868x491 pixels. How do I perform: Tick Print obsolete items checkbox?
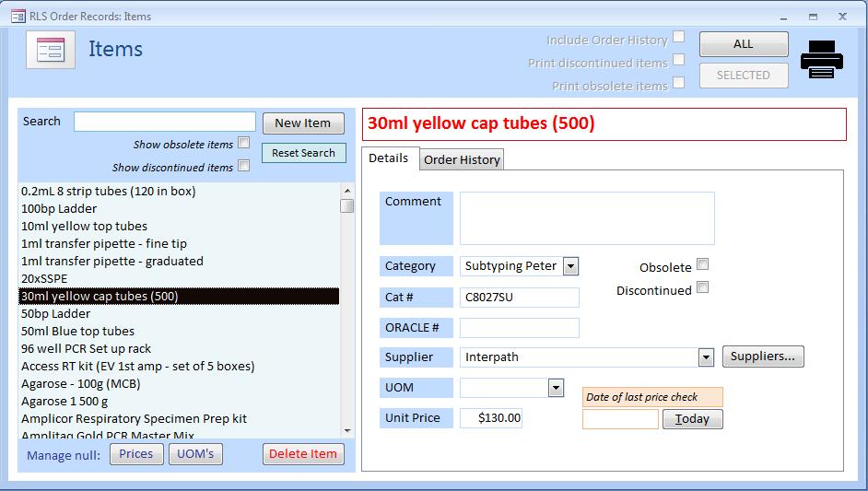pos(679,83)
